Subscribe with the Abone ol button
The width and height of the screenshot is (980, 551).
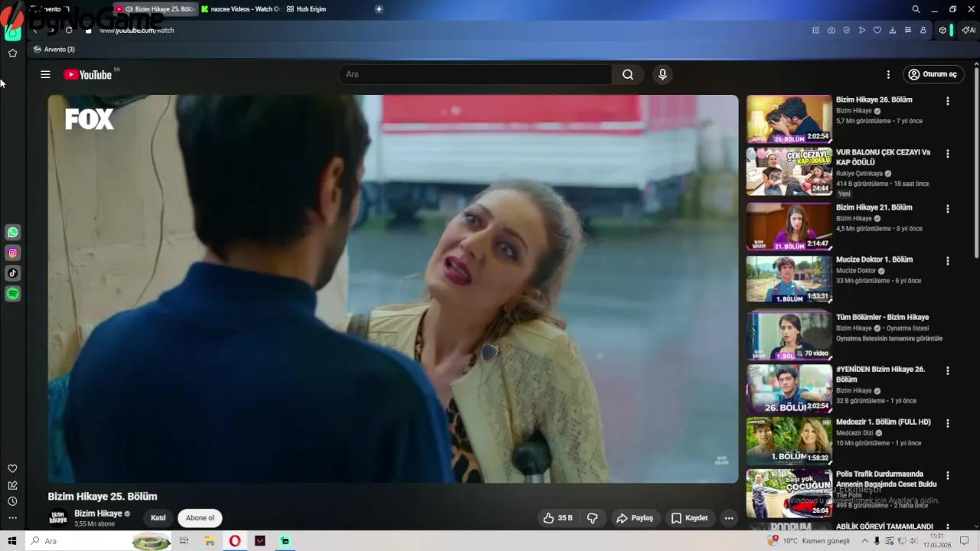pyautogui.click(x=200, y=518)
